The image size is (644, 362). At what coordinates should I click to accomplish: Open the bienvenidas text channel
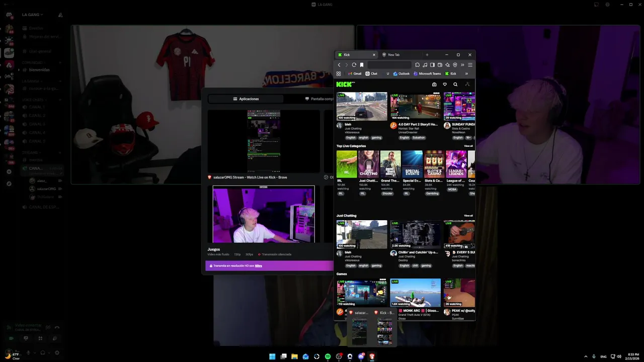(x=39, y=70)
